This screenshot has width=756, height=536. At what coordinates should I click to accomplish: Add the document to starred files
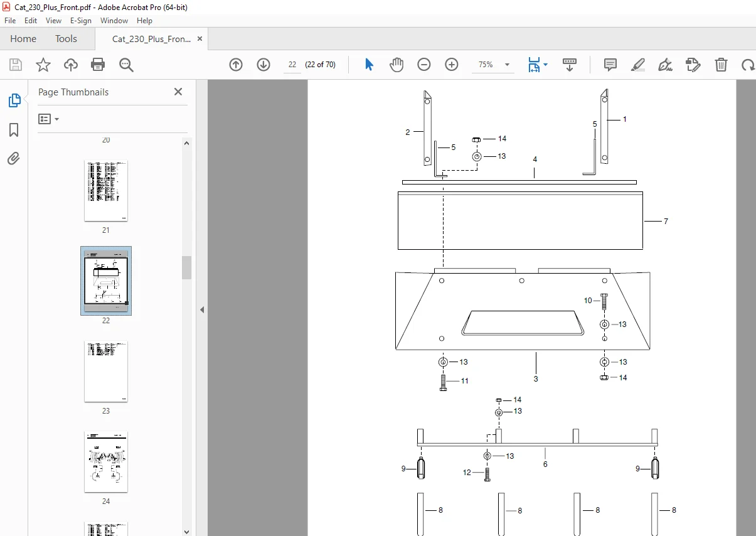point(43,65)
